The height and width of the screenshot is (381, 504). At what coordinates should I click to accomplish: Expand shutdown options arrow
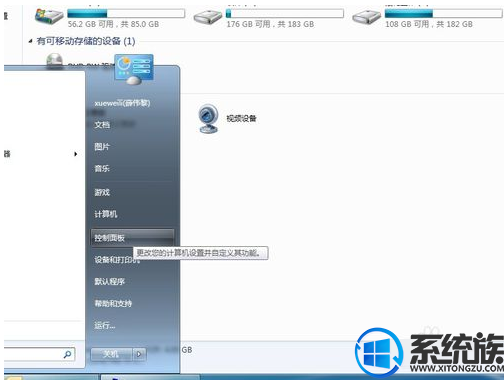[x=139, y=354]
